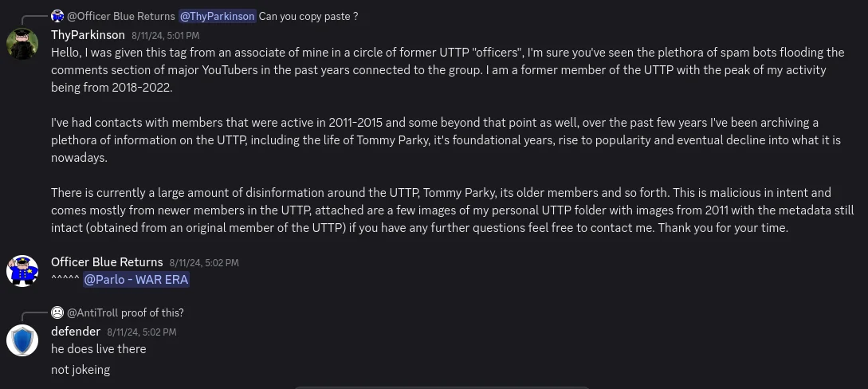This screenshot has width=868, height=389.
Task: Click the @ThyParkinson mention in reply
Action: (x=218, y=16)
